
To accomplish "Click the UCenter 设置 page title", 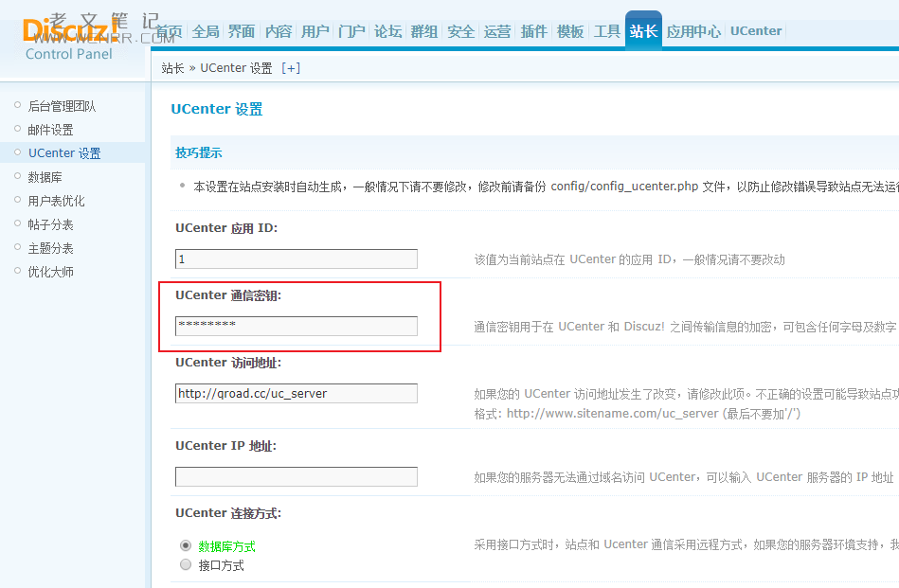I will click(217, 109).
